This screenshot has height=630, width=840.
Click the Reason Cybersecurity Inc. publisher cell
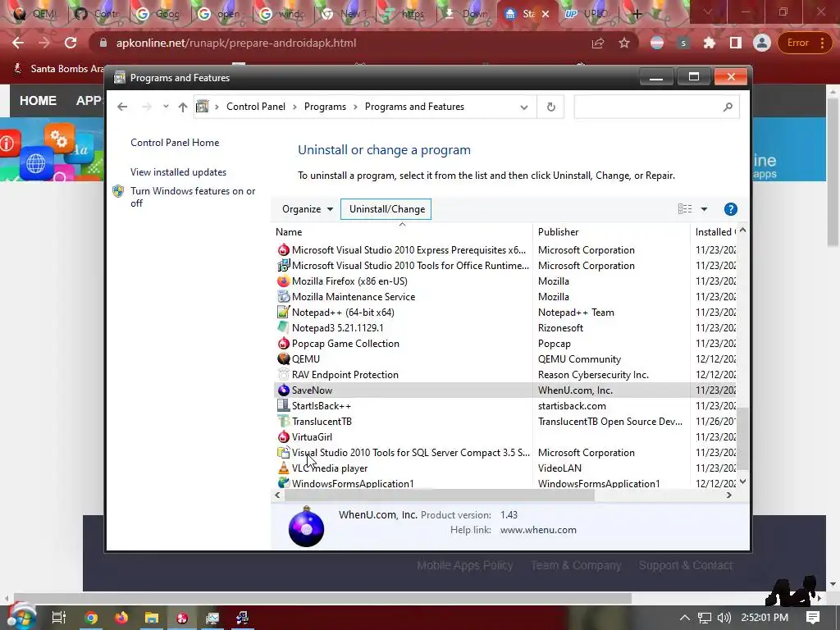[593, 374]
